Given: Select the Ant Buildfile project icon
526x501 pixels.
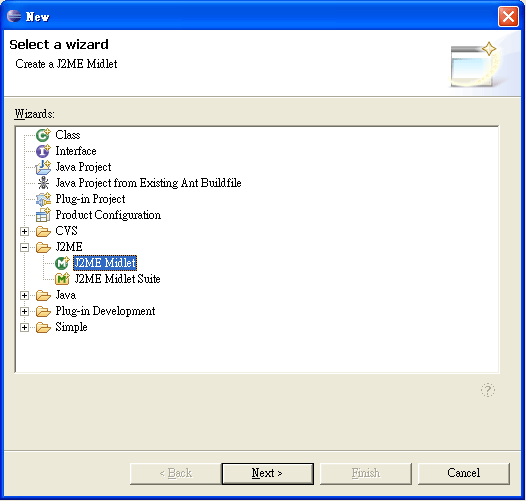Looking at the screenshot, I should 43,183.
